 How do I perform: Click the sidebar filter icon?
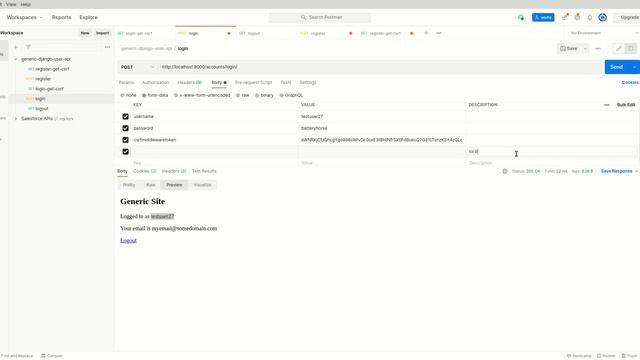pos(28,47)
